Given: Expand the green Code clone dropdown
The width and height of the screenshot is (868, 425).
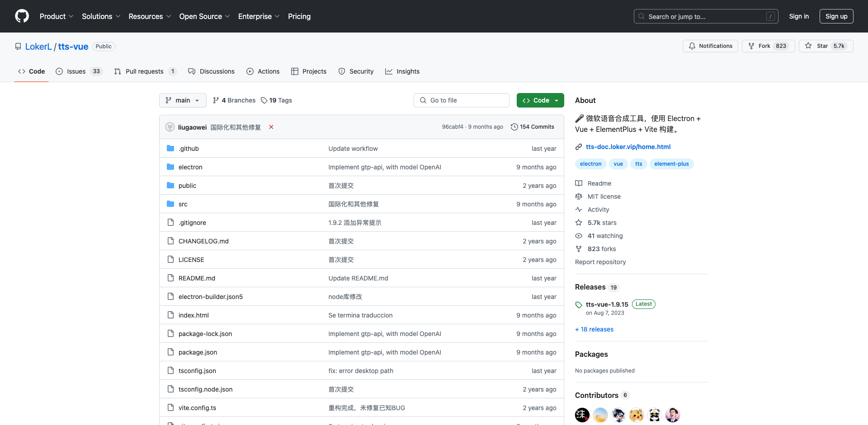Looking at the screenshot, I should click(x=540, y=100).
